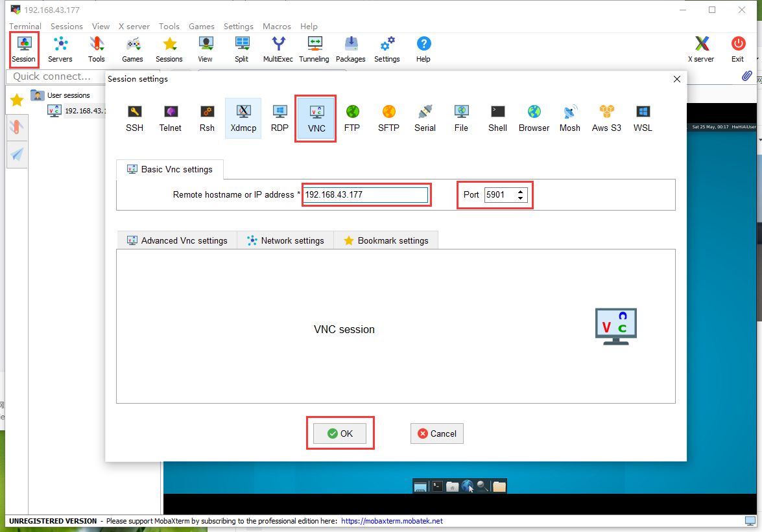This screenshot has height=532, width=762.
Task: Open the web browser globe in remote dock
Action: pos(468,486)
